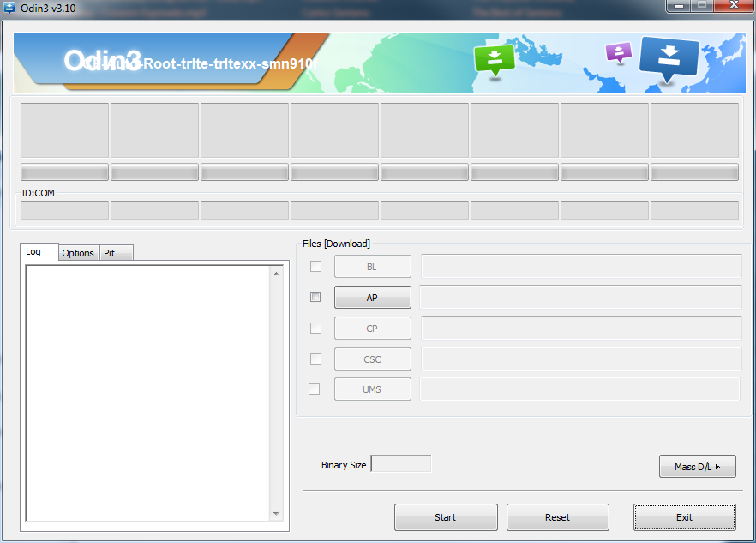
Task: Open the Mass D/L dropdown menu
Action: pos(698,467)
